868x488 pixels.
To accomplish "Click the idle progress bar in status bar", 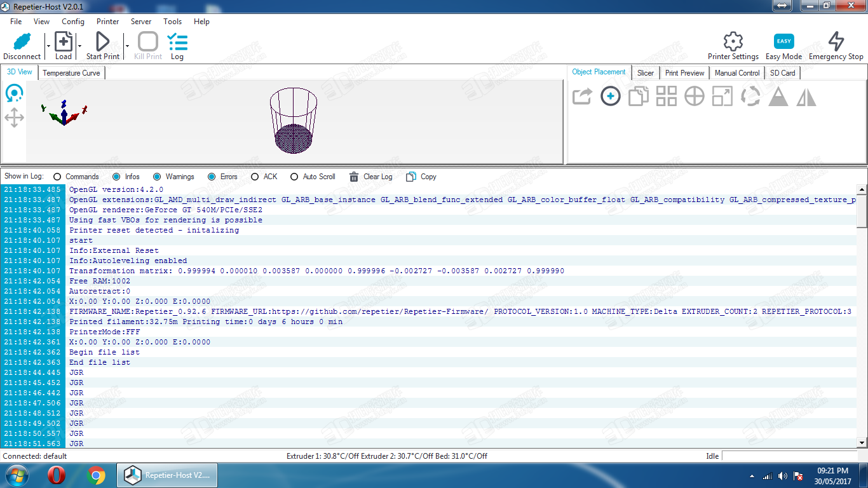I will click(x=789, y=456).
